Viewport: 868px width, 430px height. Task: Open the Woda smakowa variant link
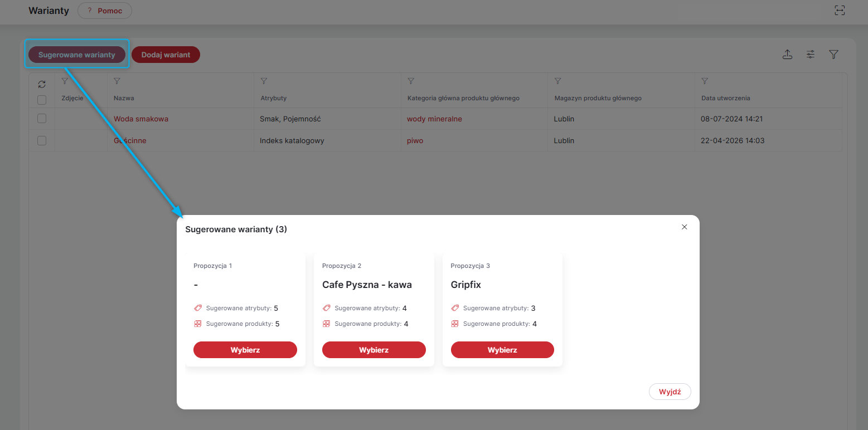click(x=141, y=119)
